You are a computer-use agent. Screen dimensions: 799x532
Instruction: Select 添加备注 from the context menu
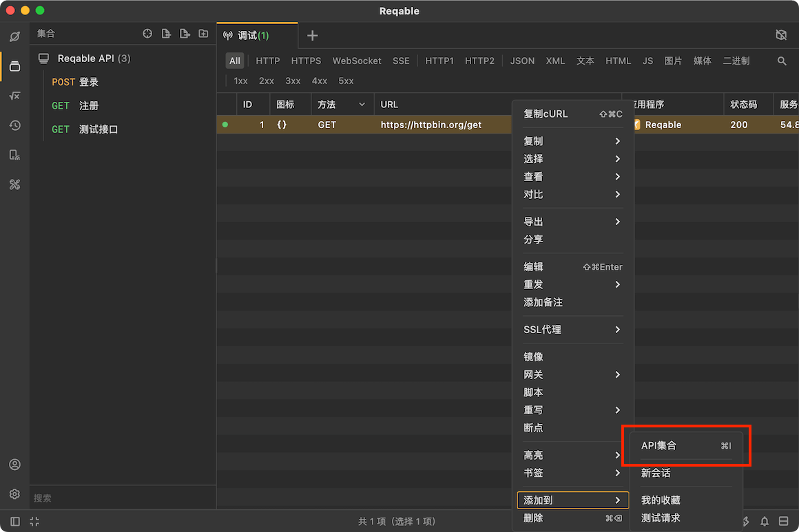click(x=572, y=302)
